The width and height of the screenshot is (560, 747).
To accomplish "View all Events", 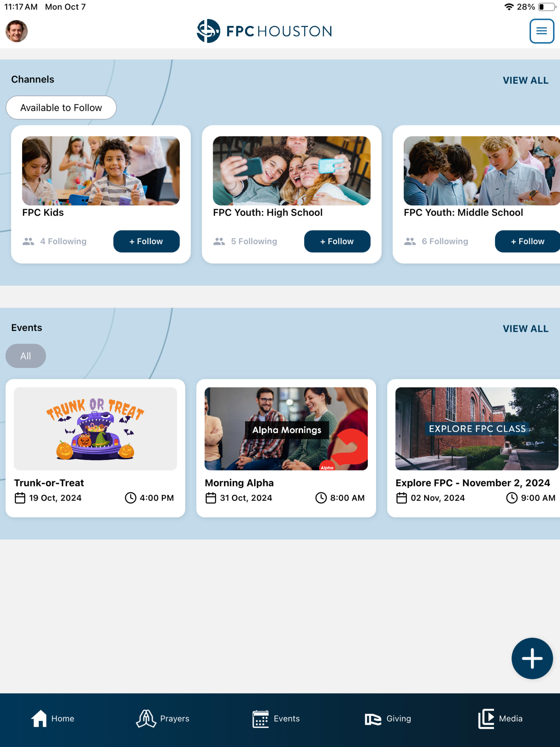I will [525, 329].
